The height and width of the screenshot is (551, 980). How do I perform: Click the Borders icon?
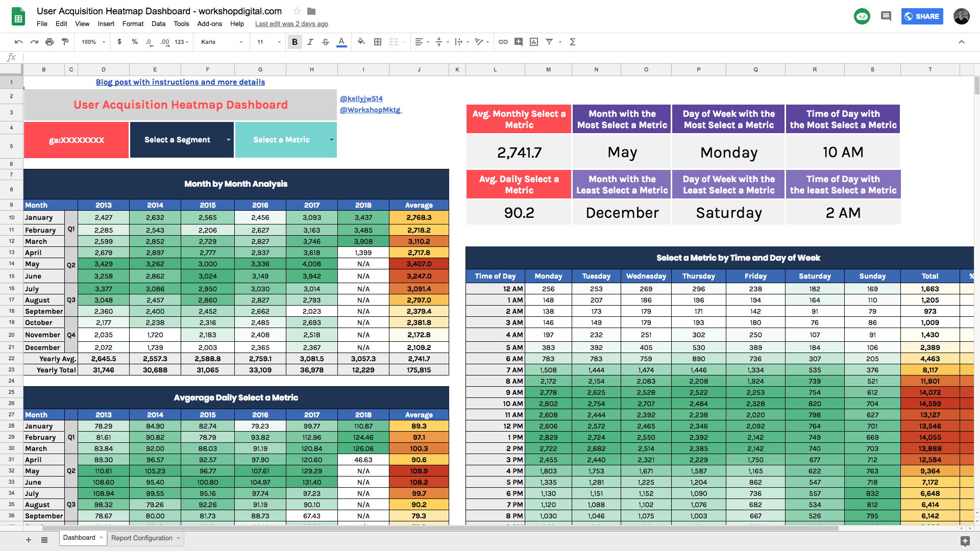coord(378,42)
